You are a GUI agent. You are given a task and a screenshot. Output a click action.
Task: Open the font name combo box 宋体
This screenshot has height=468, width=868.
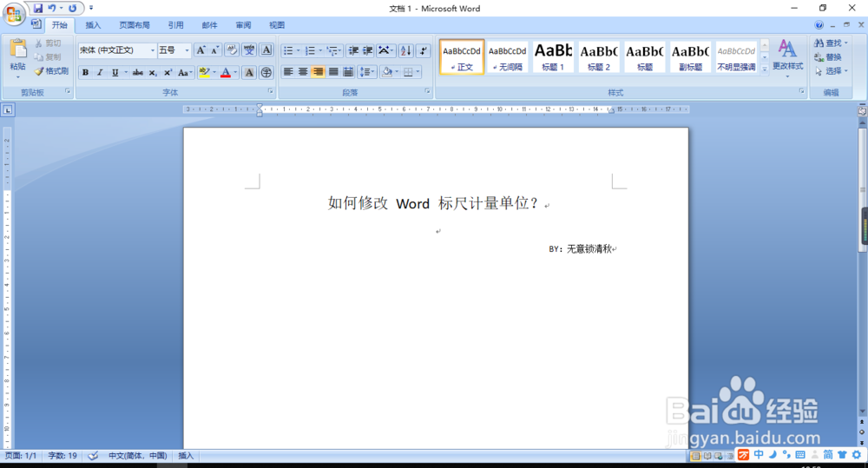(117, 50)
